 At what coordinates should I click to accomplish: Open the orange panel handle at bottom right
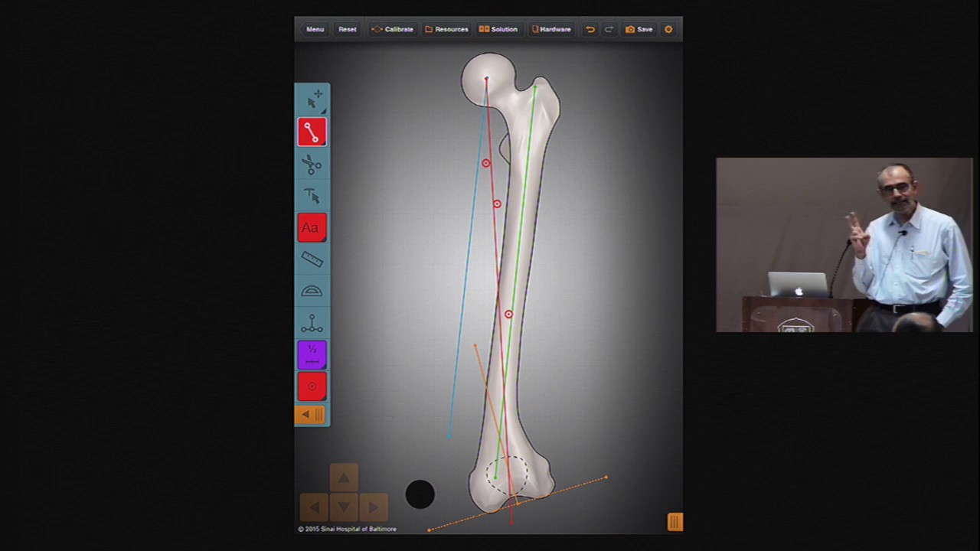tap(675, 522)
